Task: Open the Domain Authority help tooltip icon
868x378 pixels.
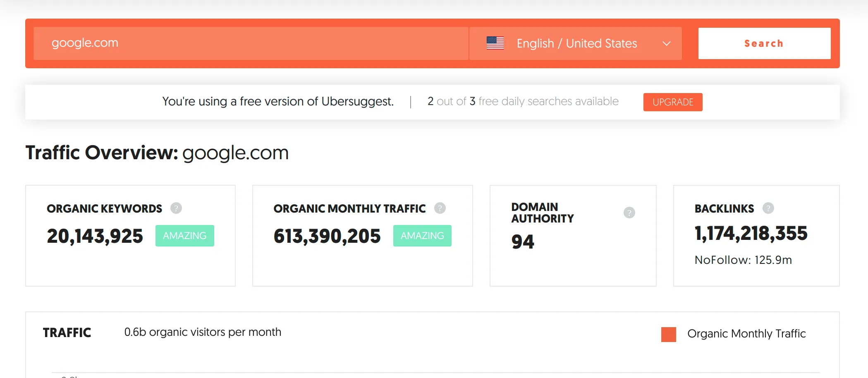Action: click(x=629, y=213)
